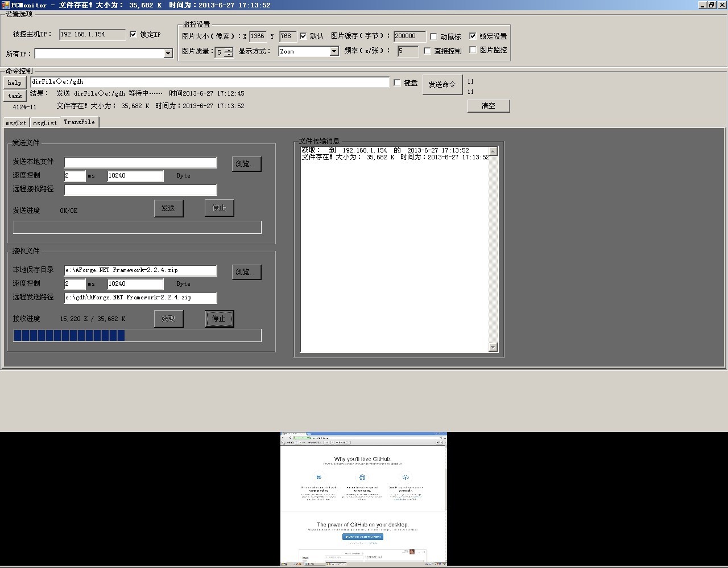
Task: Click the help button
Action: point(15,83)
